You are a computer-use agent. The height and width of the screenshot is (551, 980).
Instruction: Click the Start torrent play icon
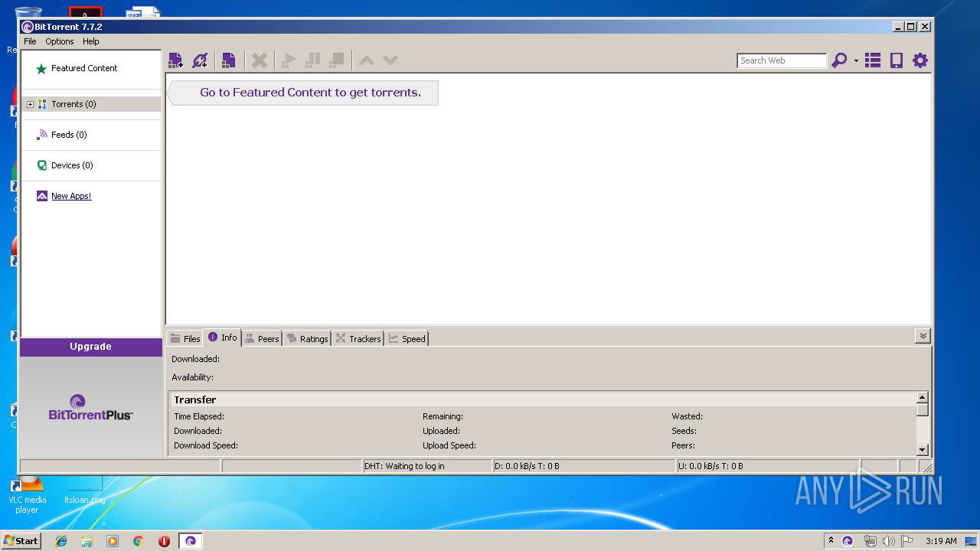pos(289,60)
